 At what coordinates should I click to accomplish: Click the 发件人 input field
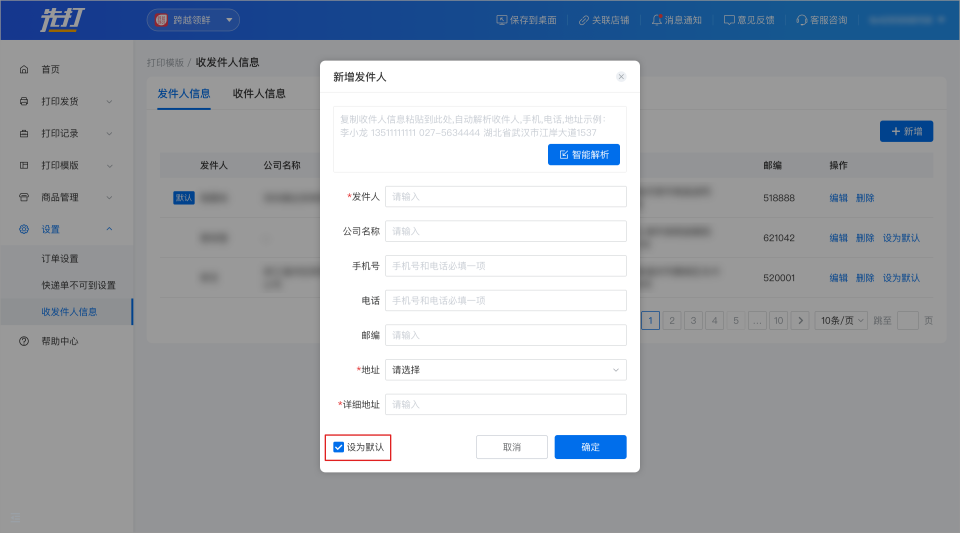point(505,196)
